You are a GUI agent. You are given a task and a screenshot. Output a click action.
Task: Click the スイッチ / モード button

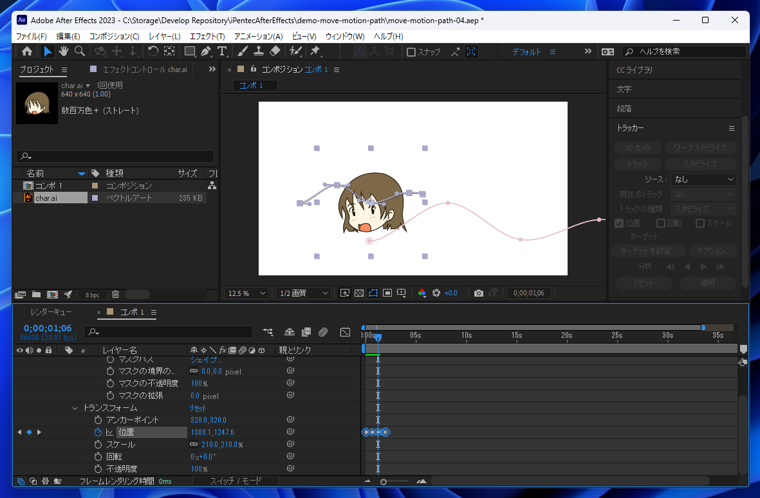(235, 481)
